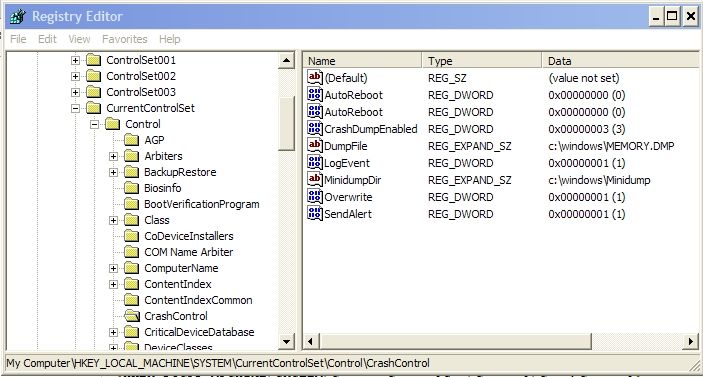Select the Overwrite value name
This screenshot has height=377, width=703.
coord(348,197)
